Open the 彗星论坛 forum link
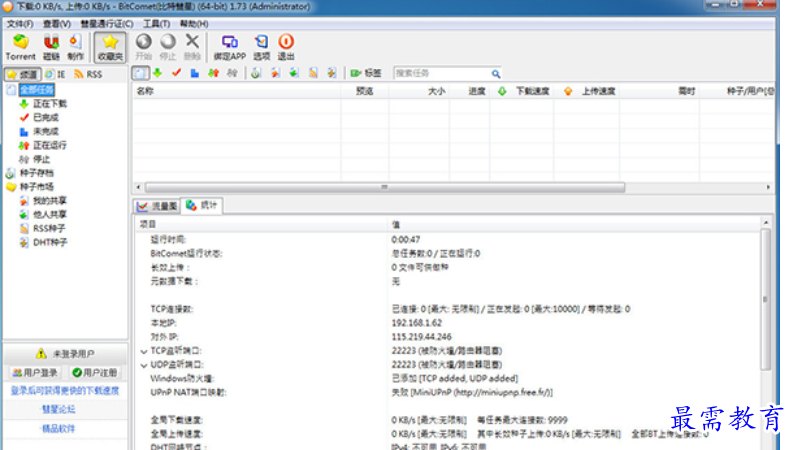 click(x=59, y=410)
